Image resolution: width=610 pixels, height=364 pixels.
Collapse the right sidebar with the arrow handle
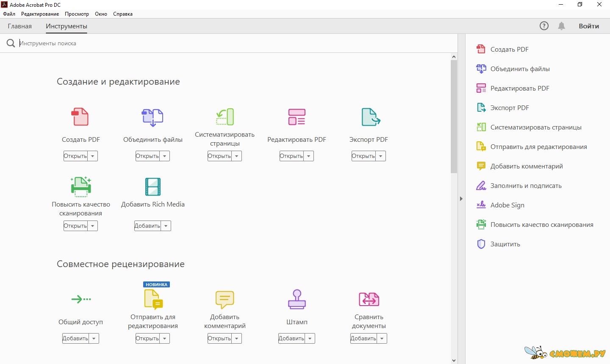(461, 199)
